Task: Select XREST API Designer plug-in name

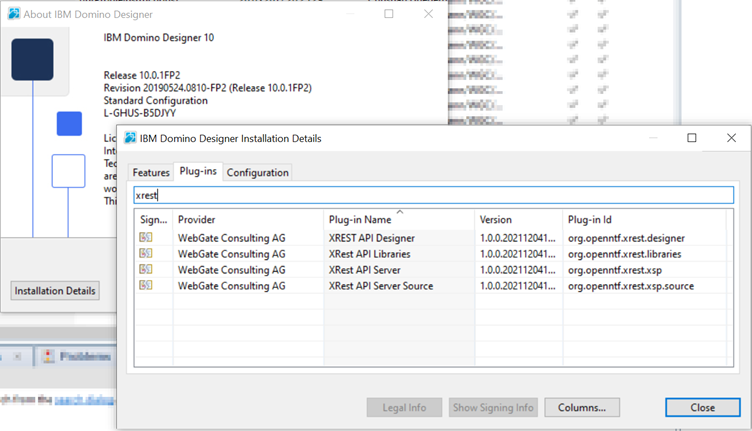Action: tap(372, 238)
